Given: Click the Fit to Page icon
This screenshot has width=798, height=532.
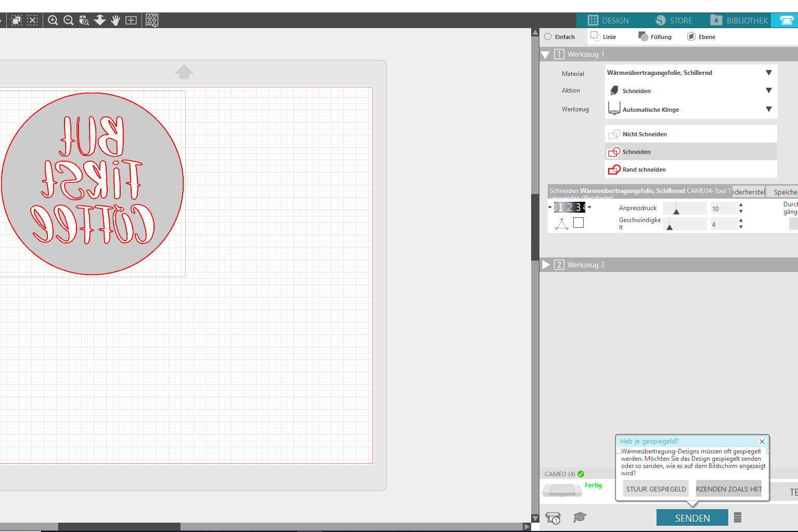Looking at the screenshot, I should pyautogui.click(x=131, y=20).
